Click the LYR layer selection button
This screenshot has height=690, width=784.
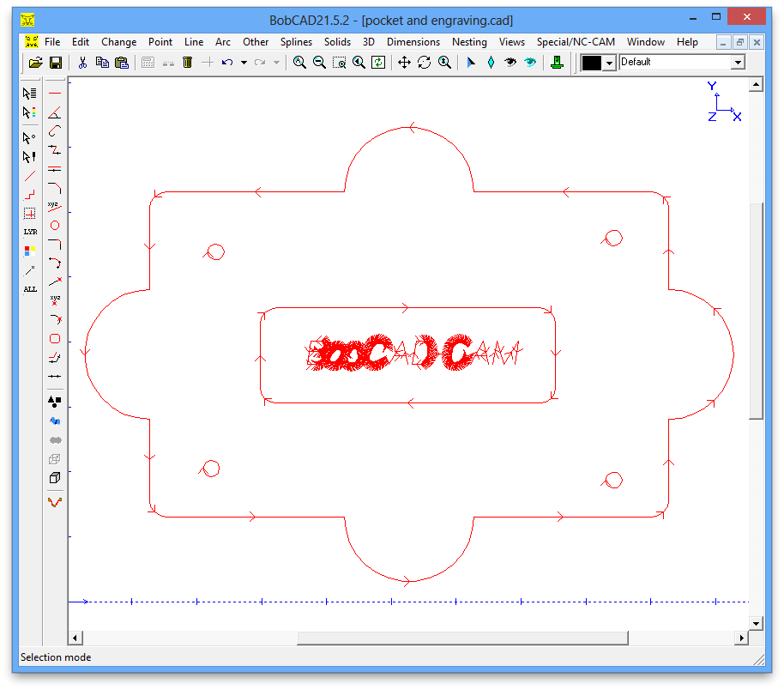click(30, 232)
